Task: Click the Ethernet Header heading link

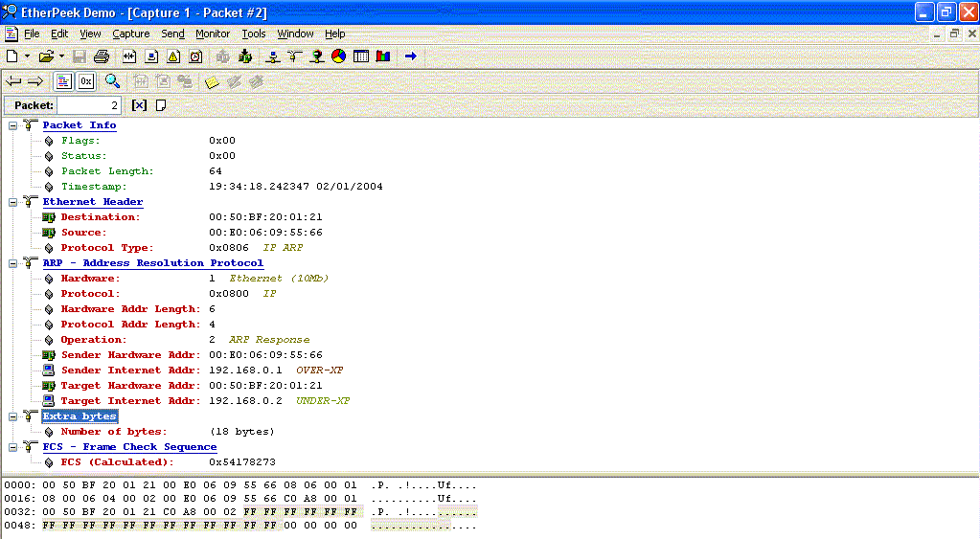Action: tap(93, 202)
